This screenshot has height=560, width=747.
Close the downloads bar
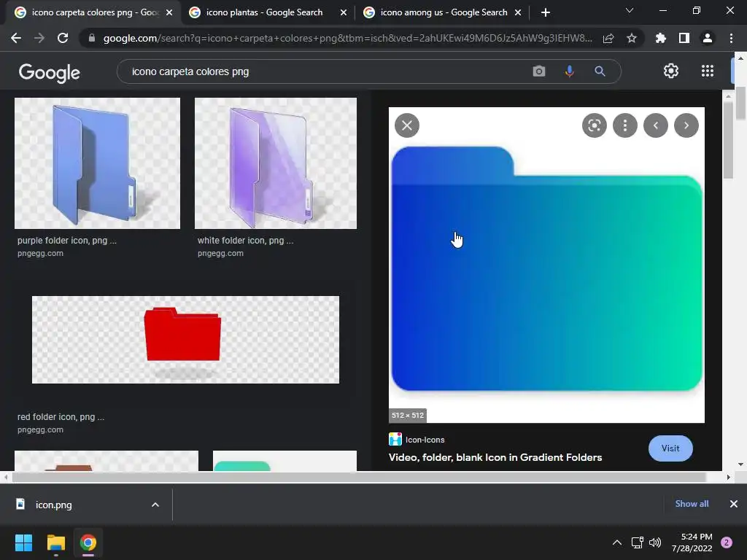[x=734, y=504]
